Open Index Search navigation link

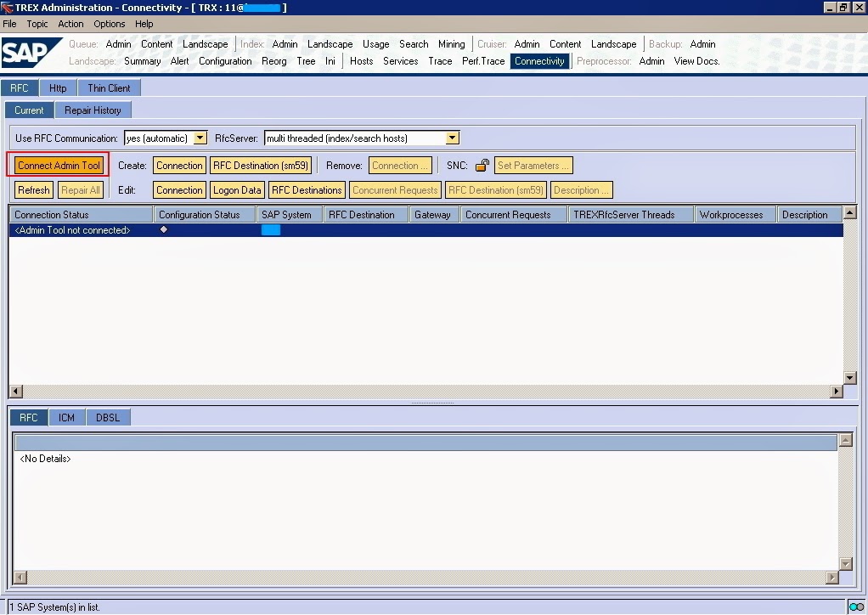pos(414,43)
